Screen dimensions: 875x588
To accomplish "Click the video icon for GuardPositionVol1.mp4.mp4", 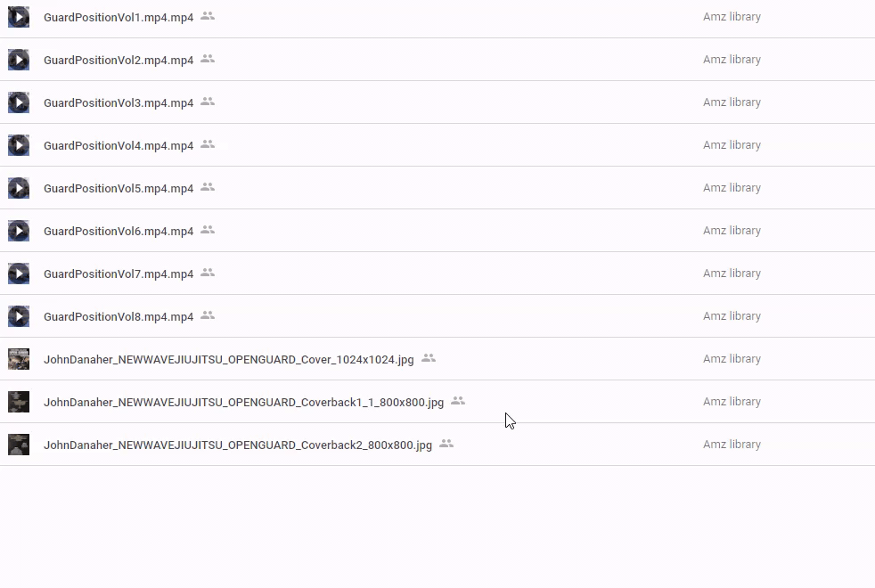I will pos(19,17).
